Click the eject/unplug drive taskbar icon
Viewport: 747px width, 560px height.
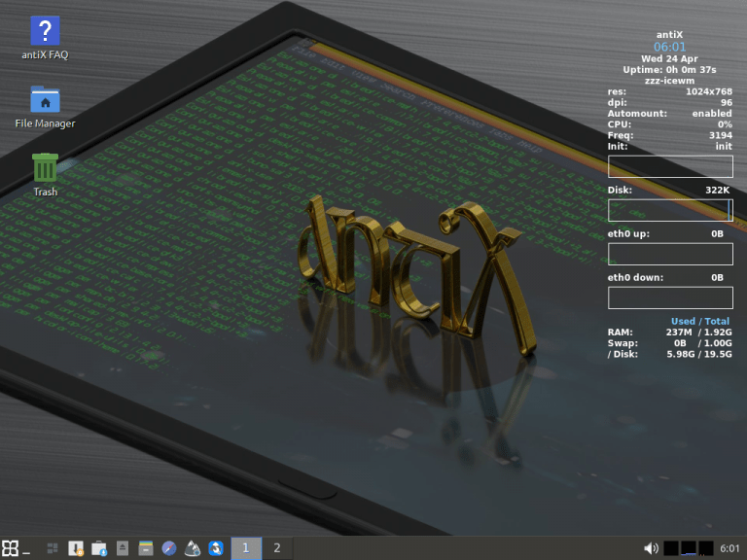point(123,548)
